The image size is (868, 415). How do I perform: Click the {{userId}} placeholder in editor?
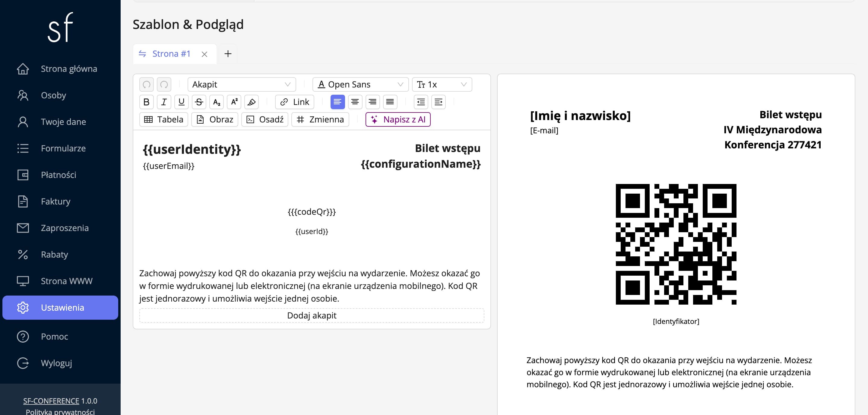[312, 231]
